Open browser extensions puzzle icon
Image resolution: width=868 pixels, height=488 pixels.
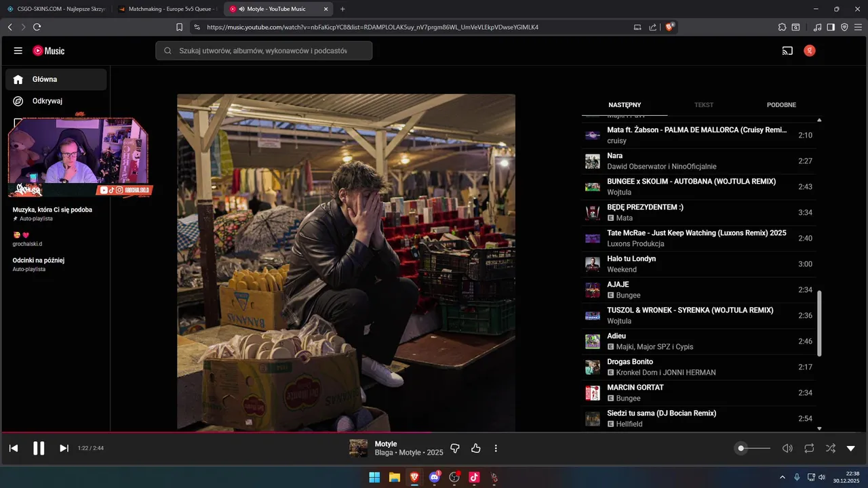782,27
